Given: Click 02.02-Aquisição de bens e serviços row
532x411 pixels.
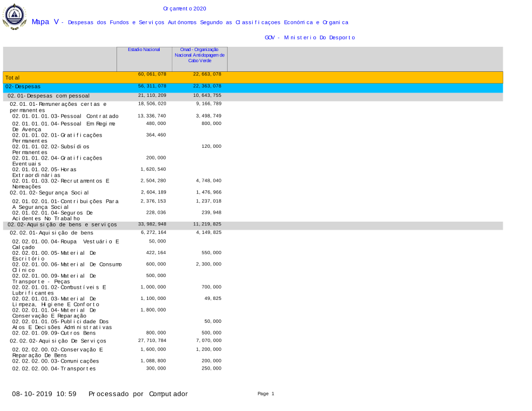Looking at the screenshot, I should [x=62, y=225].
